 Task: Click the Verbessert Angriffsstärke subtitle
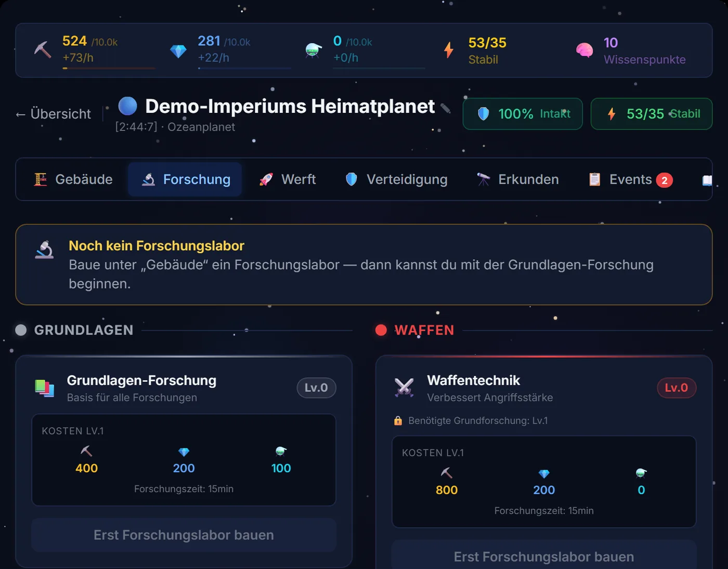tap(490, 397)
